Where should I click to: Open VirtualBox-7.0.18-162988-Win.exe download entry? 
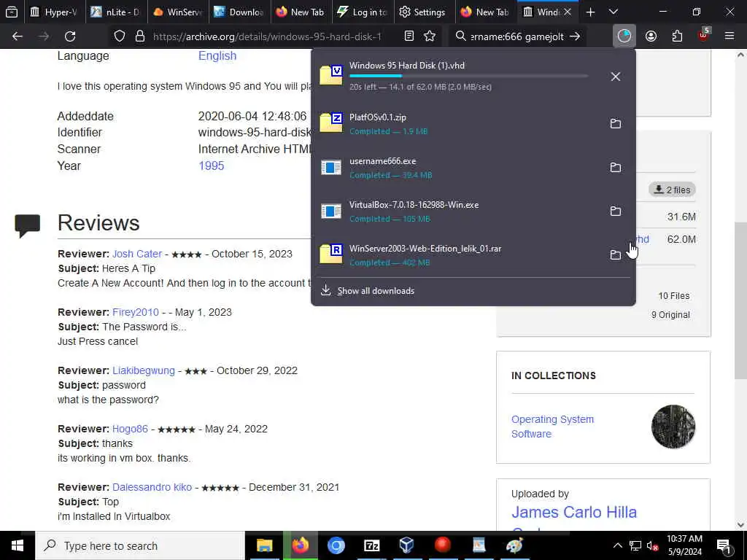pos(457,211)
